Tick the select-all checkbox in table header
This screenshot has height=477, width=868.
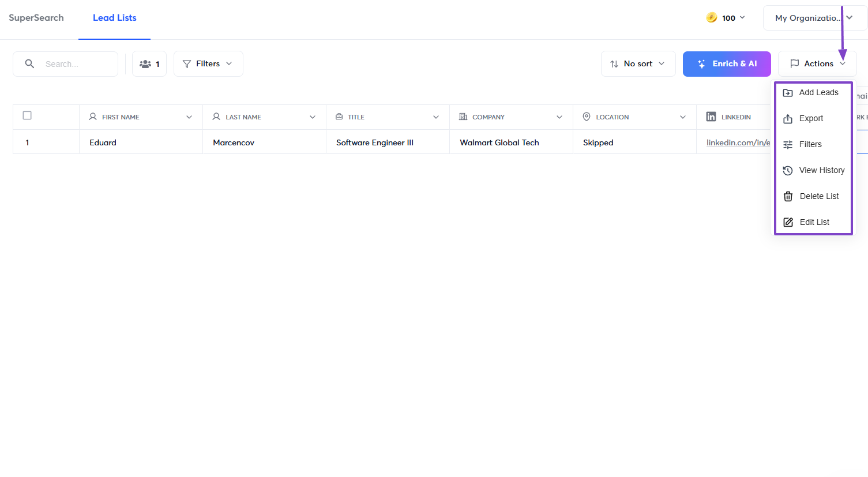(27, 115)
